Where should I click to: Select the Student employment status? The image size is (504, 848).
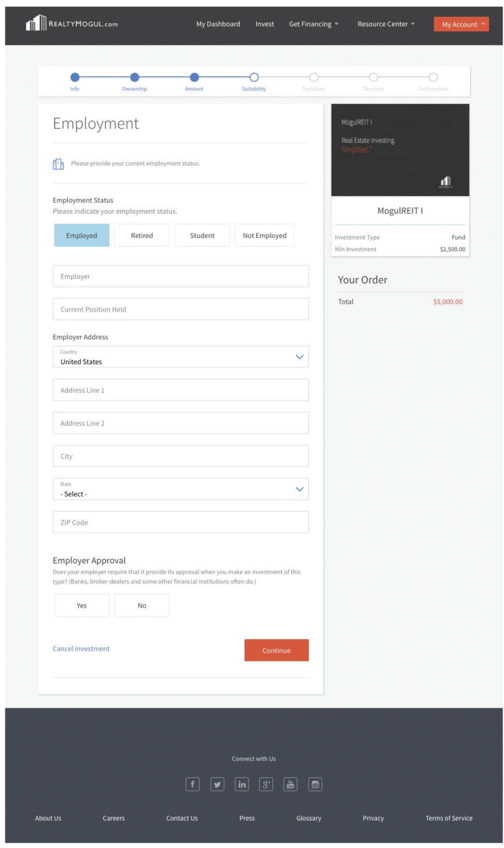(x=202, y=235)
